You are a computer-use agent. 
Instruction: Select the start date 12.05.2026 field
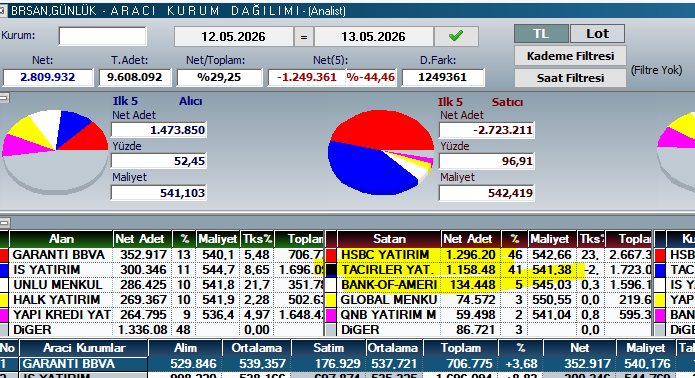234,37
